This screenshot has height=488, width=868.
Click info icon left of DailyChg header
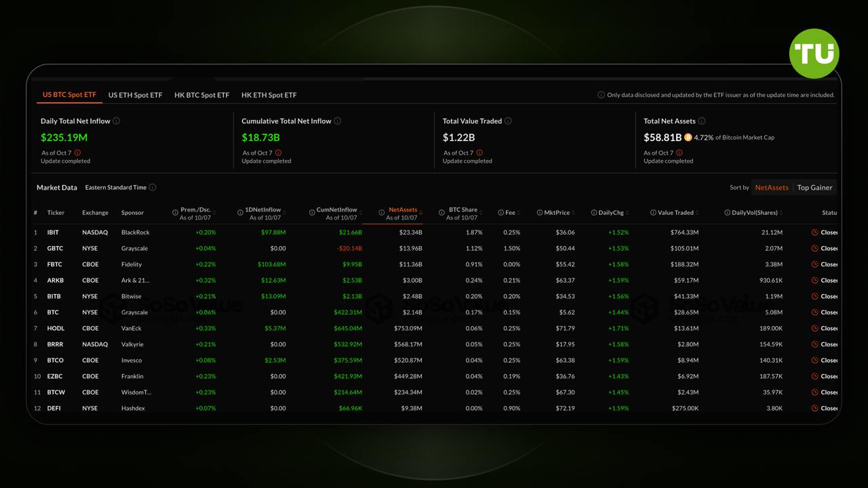(x=593, y=213)
